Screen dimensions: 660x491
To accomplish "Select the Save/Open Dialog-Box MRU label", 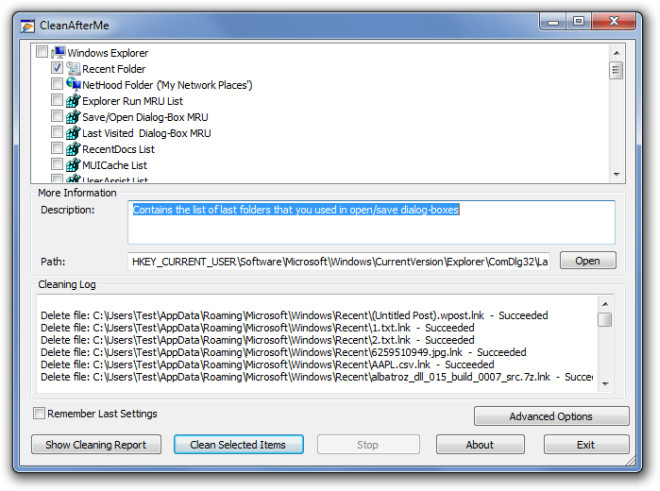I will pos(145,117).
